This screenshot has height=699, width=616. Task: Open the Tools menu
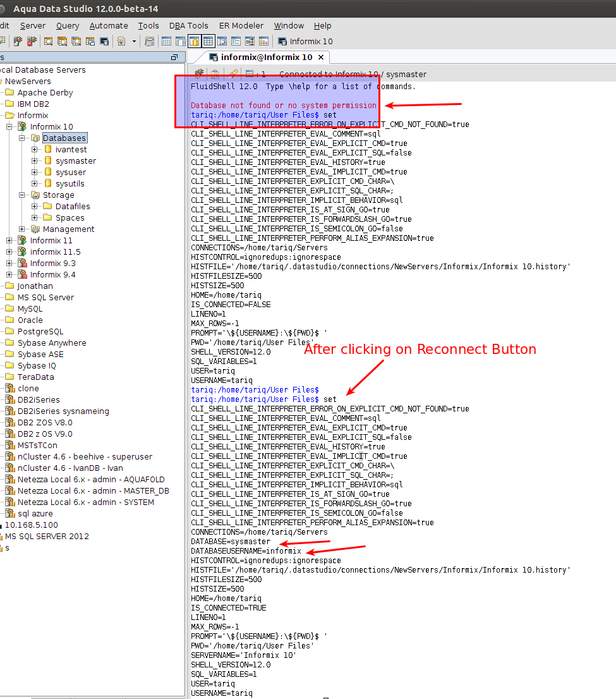[148, 26]
